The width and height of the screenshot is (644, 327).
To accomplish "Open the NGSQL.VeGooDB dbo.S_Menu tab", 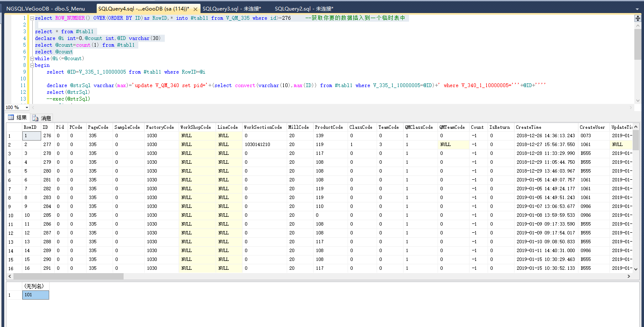I will click(x=45, y=9).
